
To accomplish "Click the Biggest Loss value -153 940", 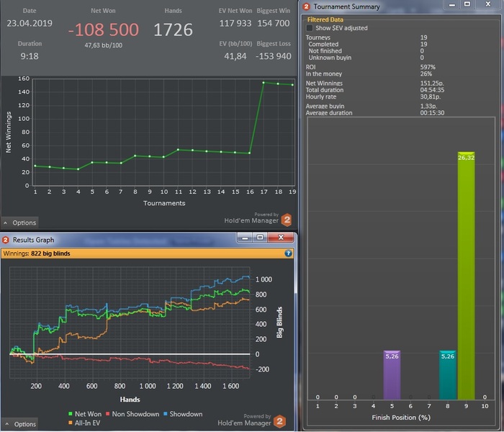I will [x=273, y=56].
